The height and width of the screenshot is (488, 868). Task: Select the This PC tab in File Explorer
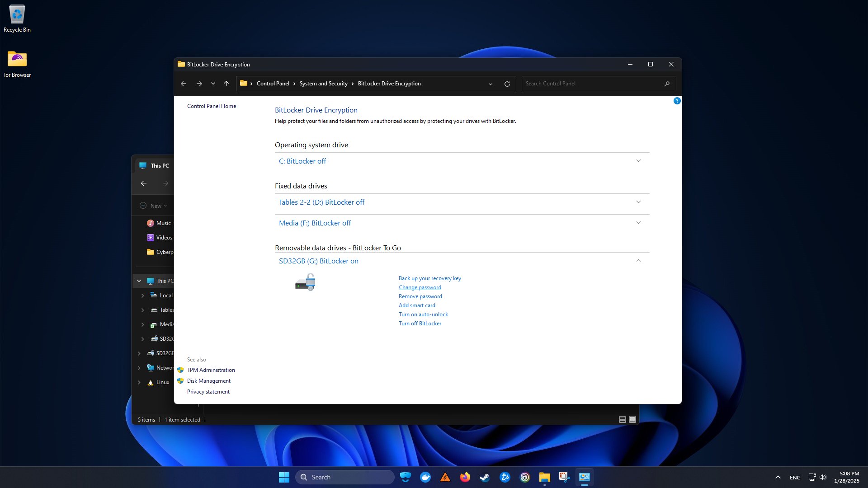tap(155, 166)
